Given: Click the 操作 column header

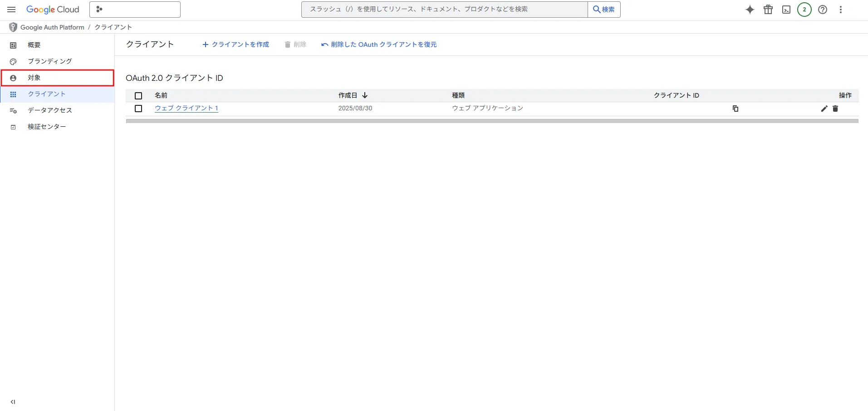Looking at the screenshot, I should point(845,95).
